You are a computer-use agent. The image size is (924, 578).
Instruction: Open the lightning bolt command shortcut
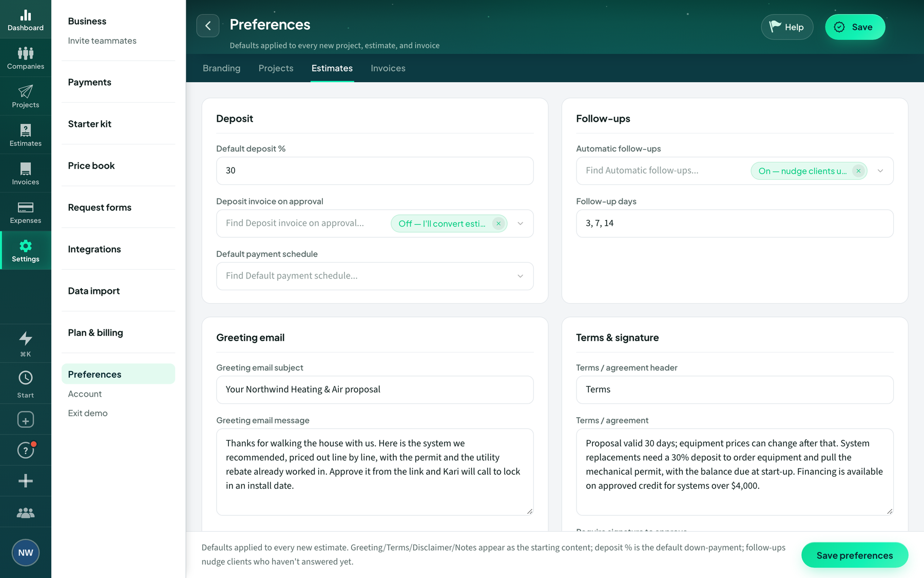click(26, 344)
